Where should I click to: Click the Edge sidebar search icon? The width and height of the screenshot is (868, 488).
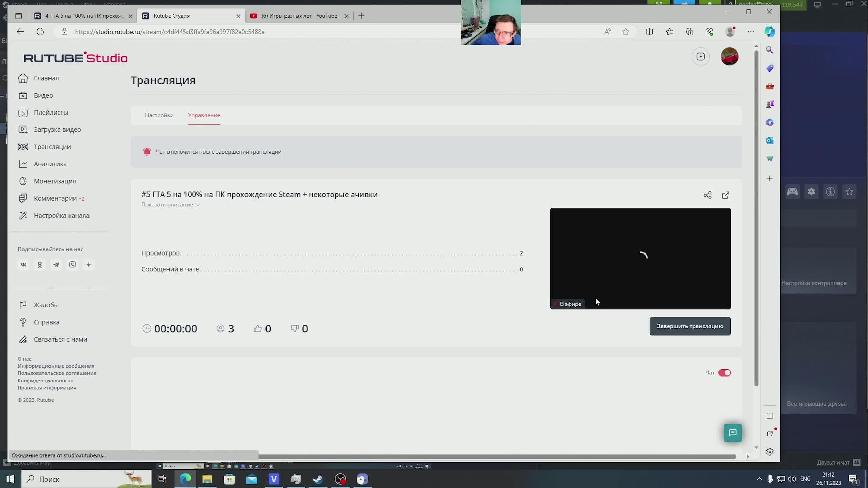point(770,50)
